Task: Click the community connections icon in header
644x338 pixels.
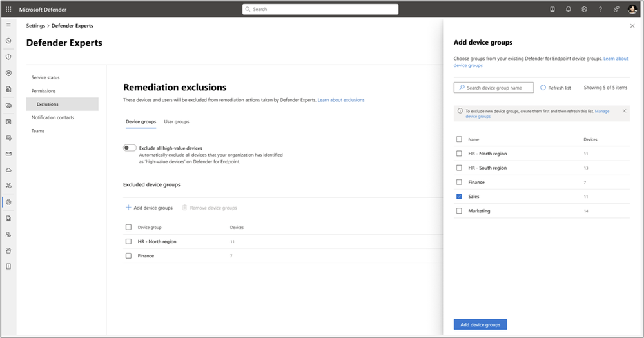Action: point(616,9)
